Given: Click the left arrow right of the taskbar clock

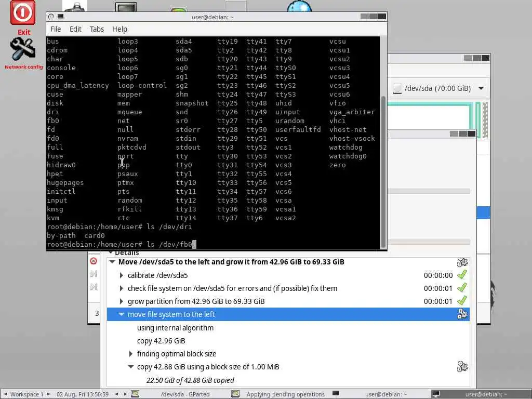Looking at the screenshot, I should point(116,394).
